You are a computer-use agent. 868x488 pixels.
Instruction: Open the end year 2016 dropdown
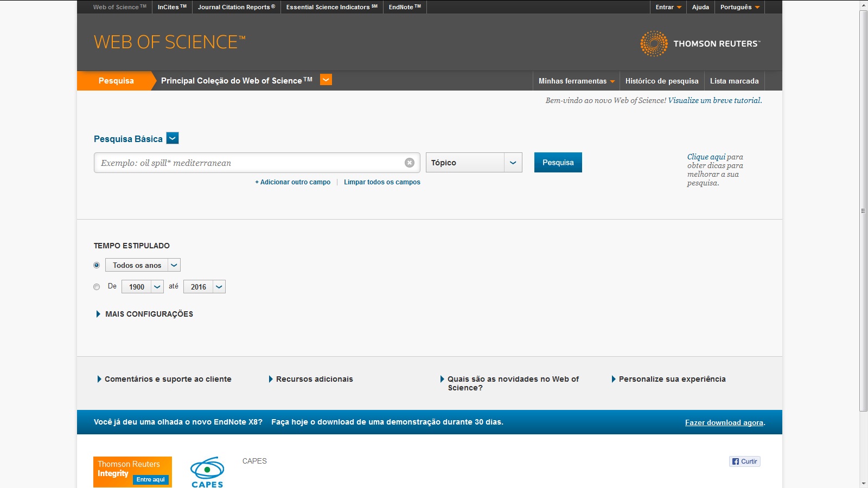(205, 287)
